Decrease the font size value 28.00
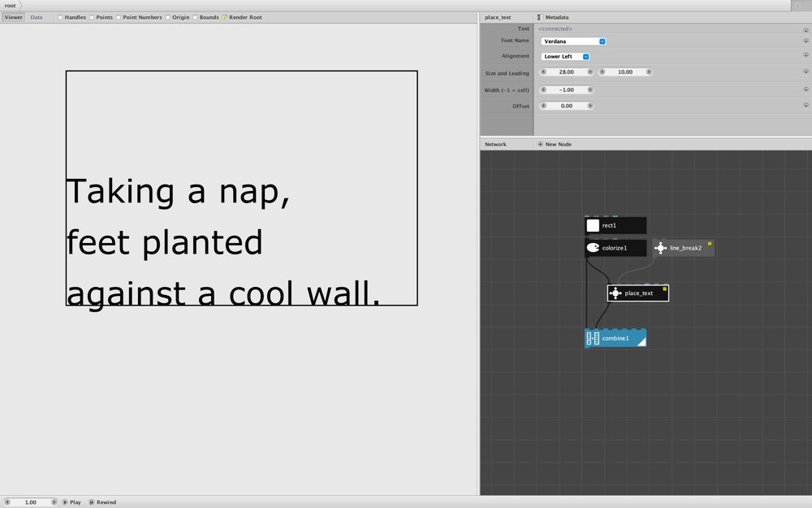 coord(543,72)
